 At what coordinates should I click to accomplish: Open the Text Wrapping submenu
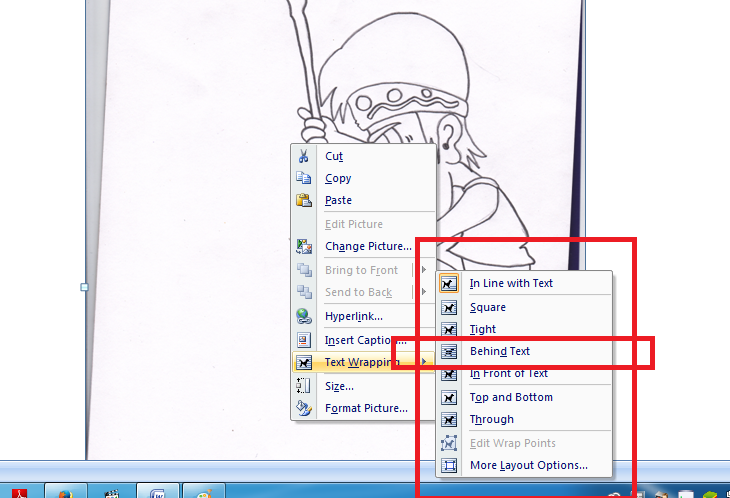pos(363,362)
